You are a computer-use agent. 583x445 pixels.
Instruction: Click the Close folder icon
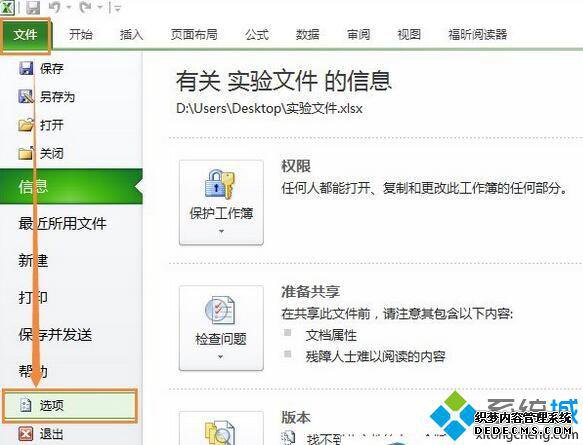26,152
